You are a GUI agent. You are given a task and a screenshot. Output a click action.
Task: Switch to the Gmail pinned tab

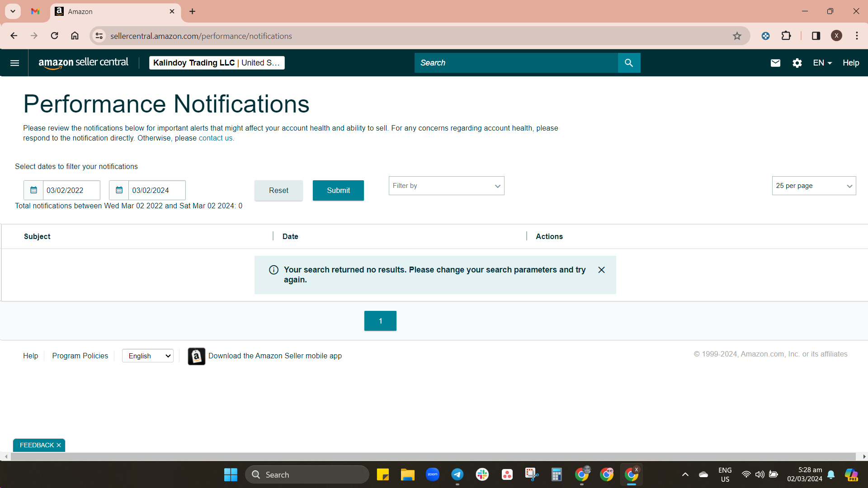pos(35,11)
